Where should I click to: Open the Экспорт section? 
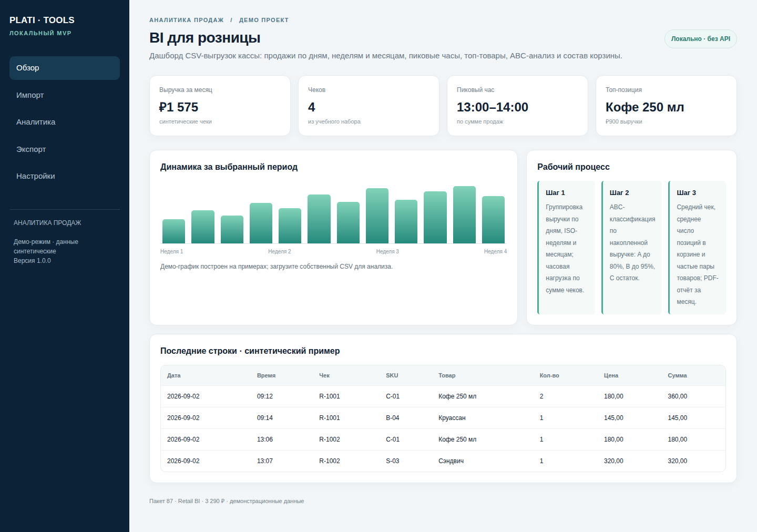(x=65, y=149)
